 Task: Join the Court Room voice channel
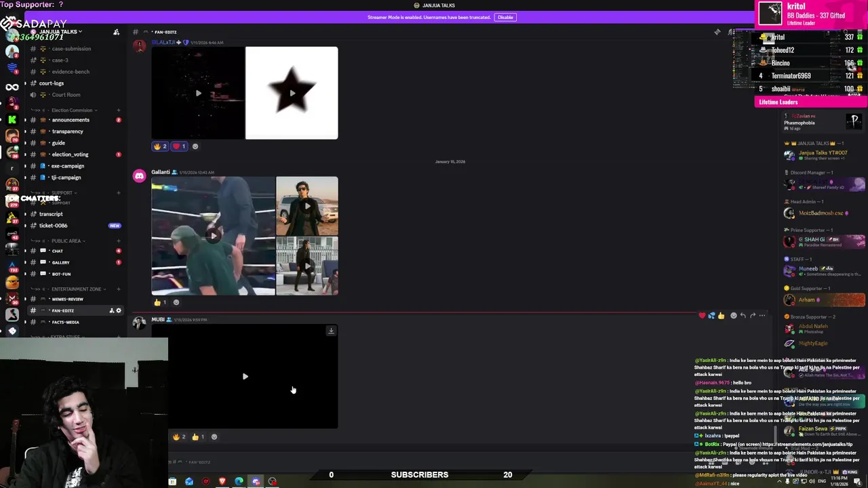pos(66,95)
